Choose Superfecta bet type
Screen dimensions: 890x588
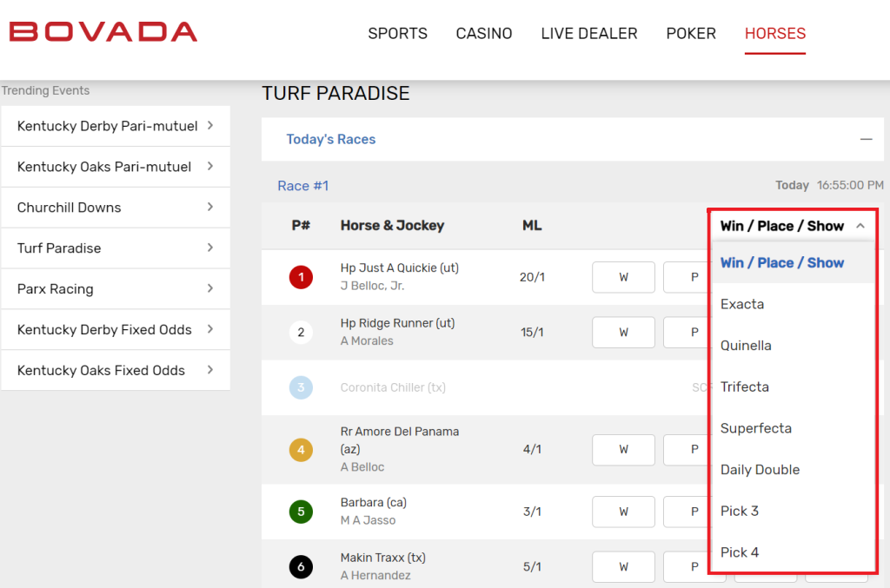793,428
